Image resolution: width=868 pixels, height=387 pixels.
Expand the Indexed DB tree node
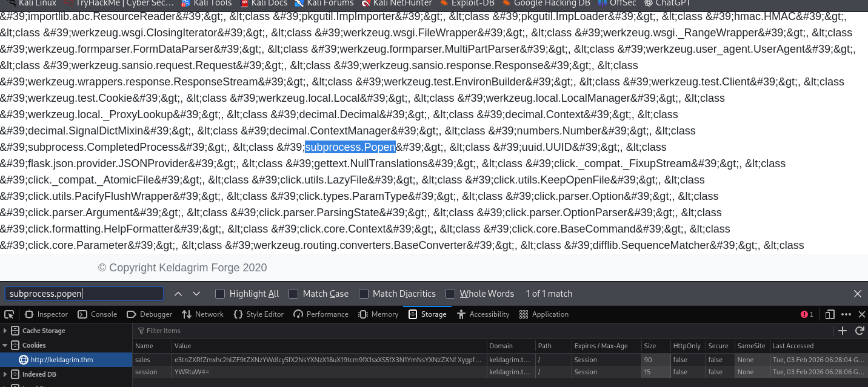(x=5, y=374)
